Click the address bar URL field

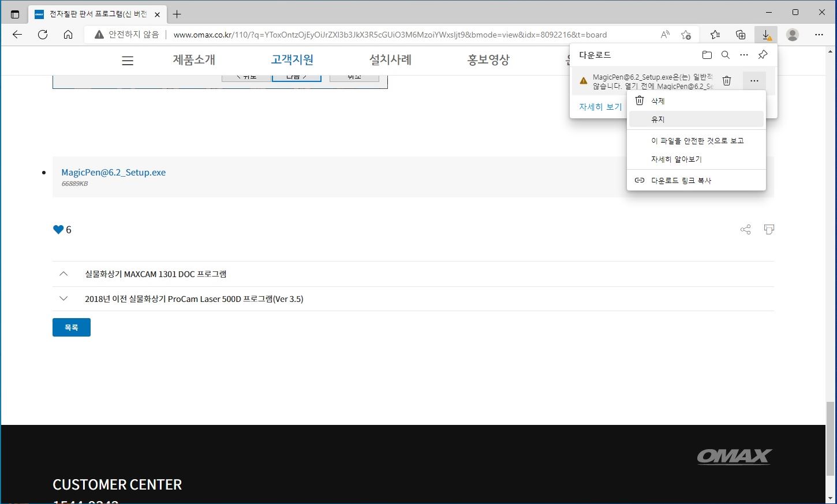coord(390,35)
